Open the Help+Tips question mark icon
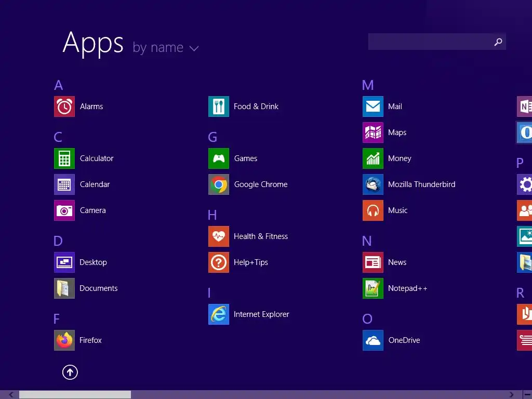Screen dimensions: 532x399 [219, 262]
